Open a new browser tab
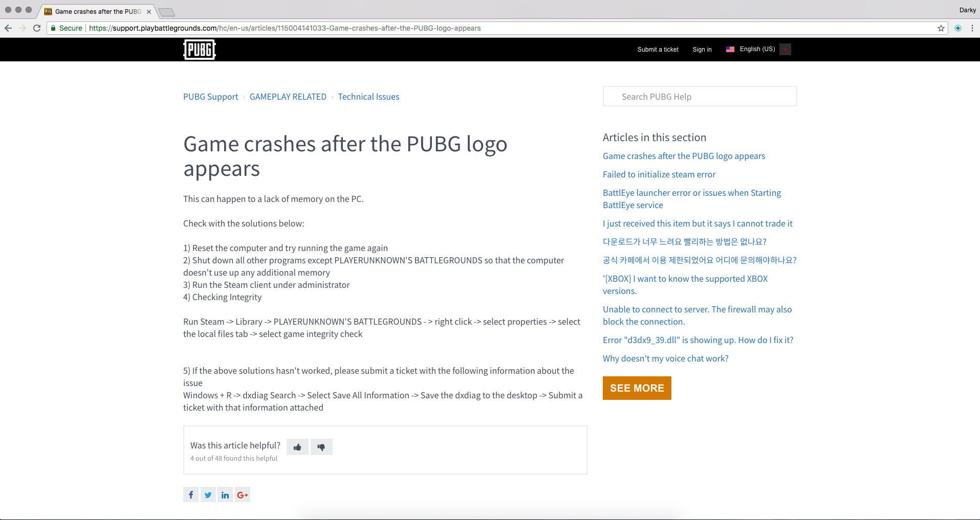This screenshot has height=520, width=980. [x=166, y=12]
